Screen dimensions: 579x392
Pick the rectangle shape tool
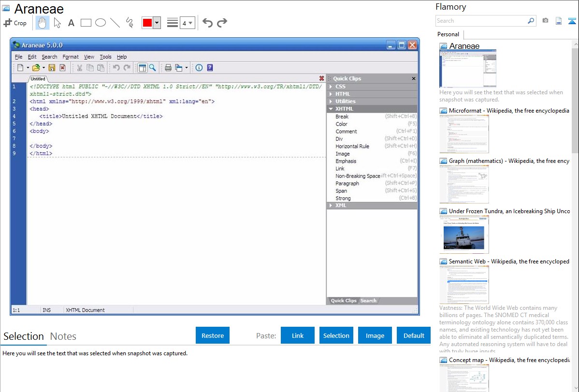click(x=86, y=23)
